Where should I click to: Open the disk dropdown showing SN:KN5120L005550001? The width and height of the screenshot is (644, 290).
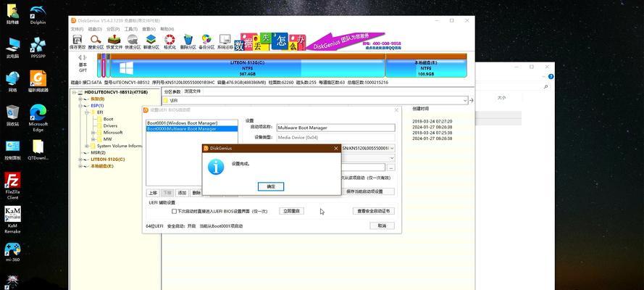tap(392, 148)
